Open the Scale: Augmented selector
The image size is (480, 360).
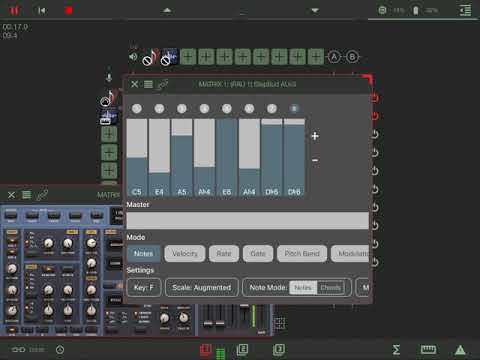202,287
